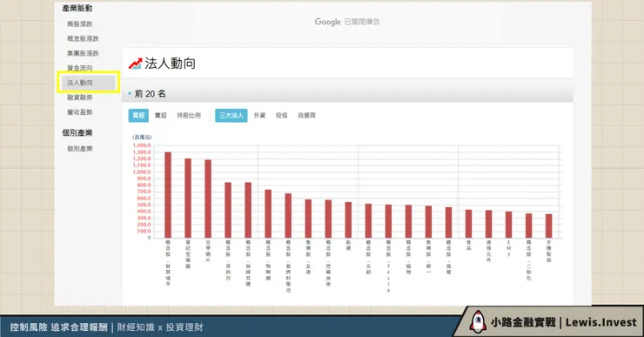Click the 食品 bar in the chart

[468, 224]
